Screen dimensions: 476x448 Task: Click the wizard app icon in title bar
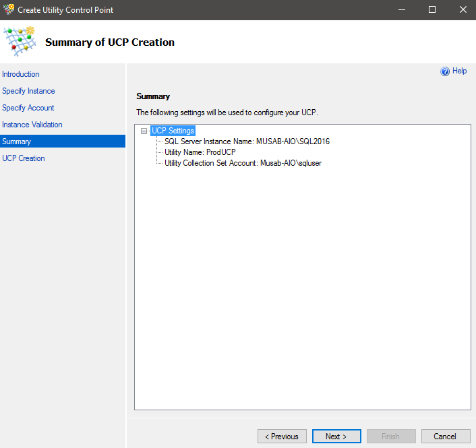pyautogui.click(x=9, y=9)
